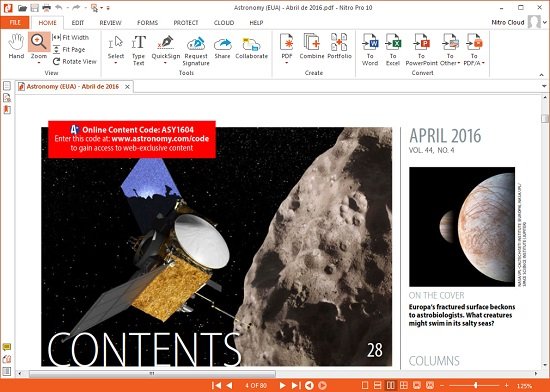Click the Save icon in quick access toolbar
Viewport: 550px width, 392px height.
click(x=34, y=8)
